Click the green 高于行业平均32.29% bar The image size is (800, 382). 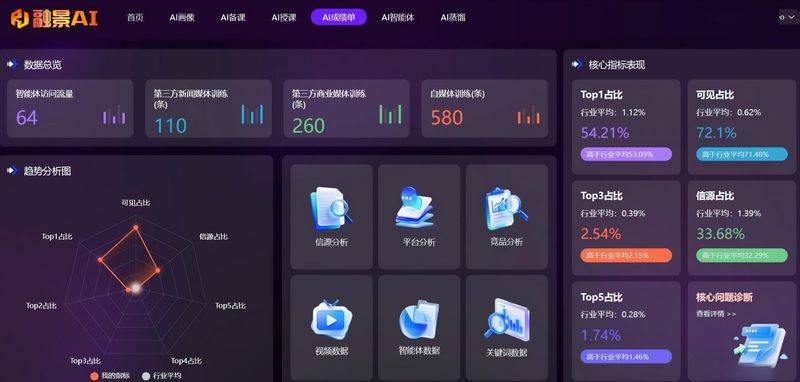tap(742, 255)
